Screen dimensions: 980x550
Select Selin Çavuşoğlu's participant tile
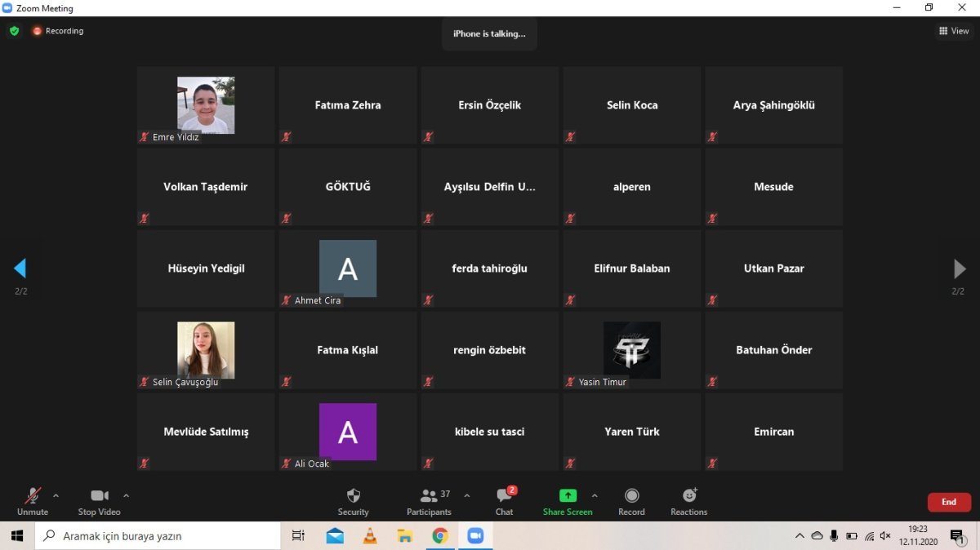(206, 350)
